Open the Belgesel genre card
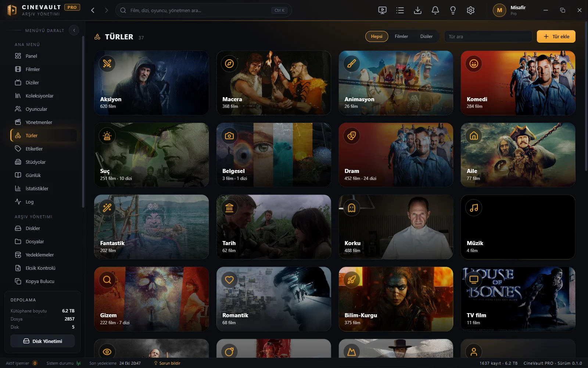The height and width of the screenshot is (368, 588). pyautogui.click(x=274, y=155)
